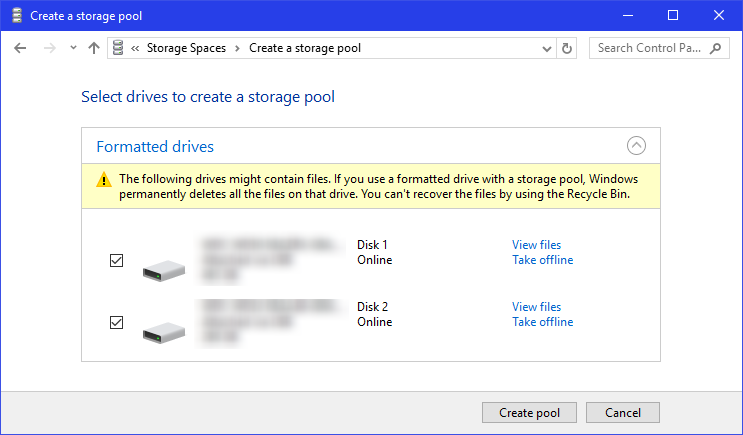
Task: Click the address bar location icon
Action: click(119, 48)
